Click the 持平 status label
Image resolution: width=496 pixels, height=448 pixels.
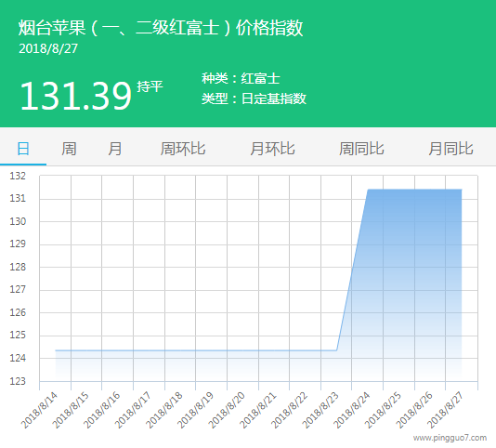click(150, 86)
